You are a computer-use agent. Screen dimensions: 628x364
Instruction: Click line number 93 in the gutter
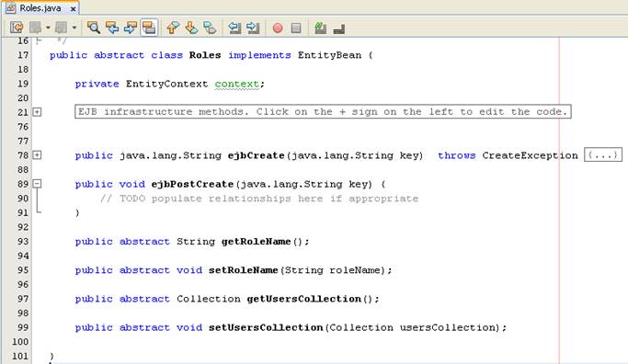tap(23, 242)
